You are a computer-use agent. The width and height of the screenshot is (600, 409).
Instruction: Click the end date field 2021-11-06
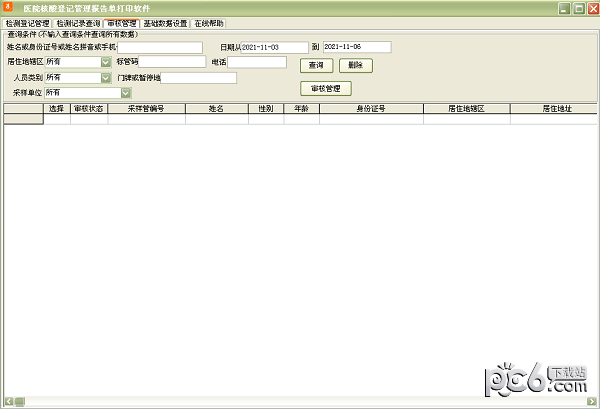pos(356,47)
